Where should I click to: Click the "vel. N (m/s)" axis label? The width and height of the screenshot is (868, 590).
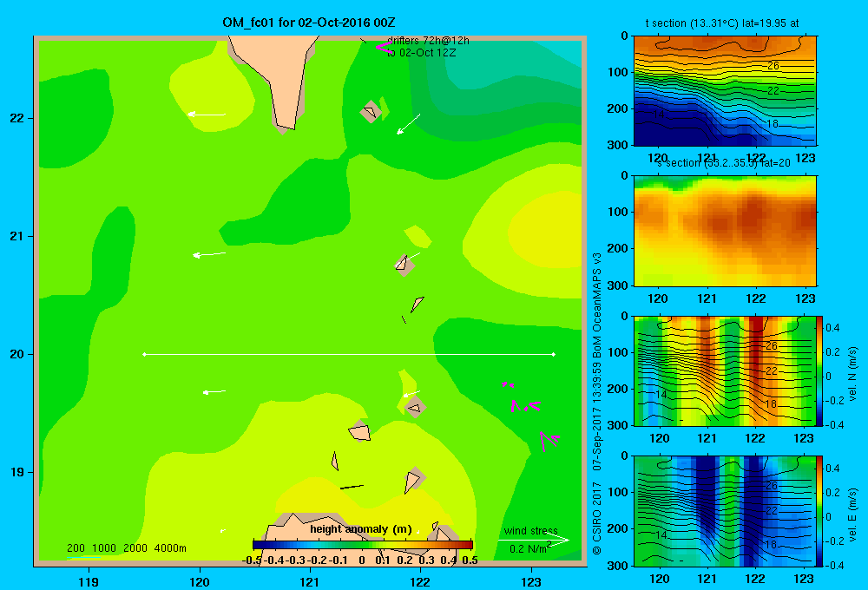853,374
